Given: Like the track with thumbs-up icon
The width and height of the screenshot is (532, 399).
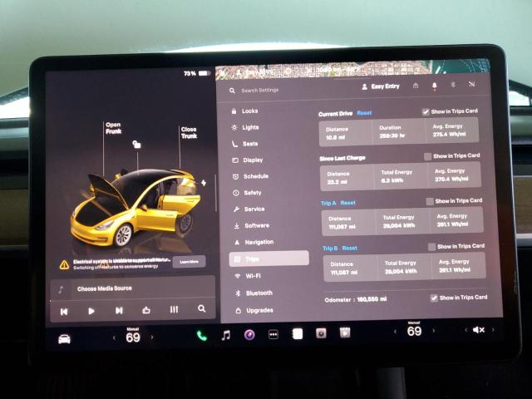Looking at the screenshot, I should click(x=146, y=310).
